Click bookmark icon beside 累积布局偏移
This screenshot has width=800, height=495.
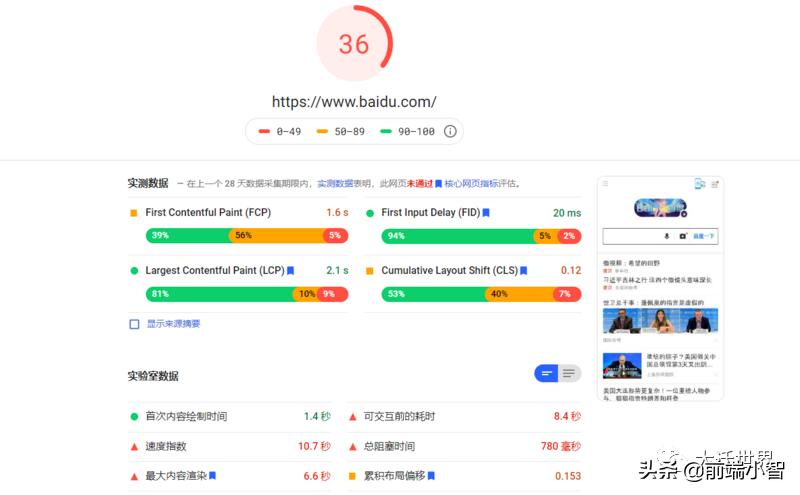(431, 476)
